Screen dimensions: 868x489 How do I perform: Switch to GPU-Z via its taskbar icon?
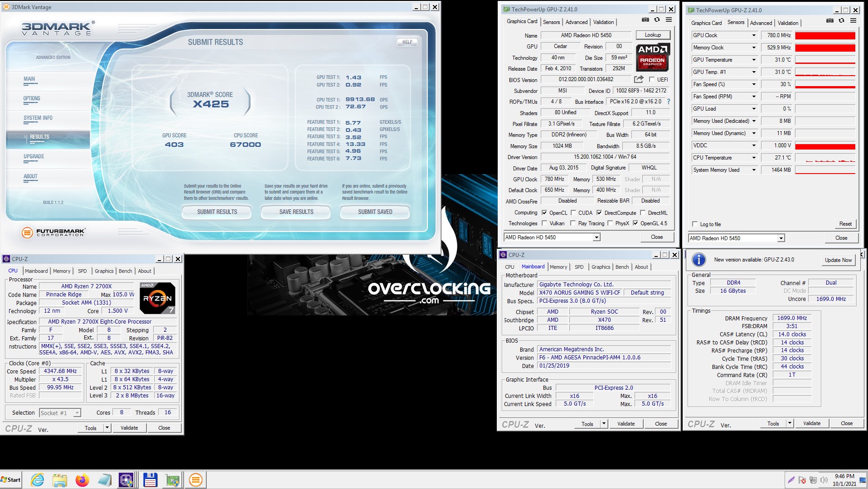[173, 480]
